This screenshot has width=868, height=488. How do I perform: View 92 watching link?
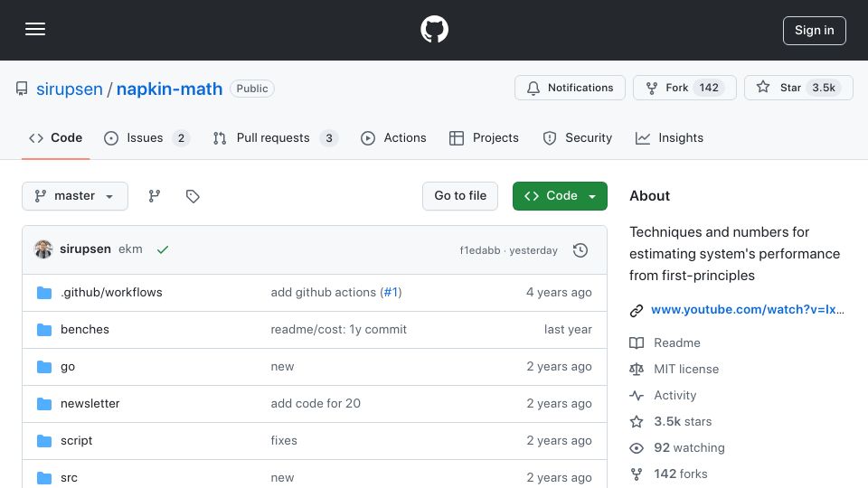pyautogui.click(x=689, y=447)
